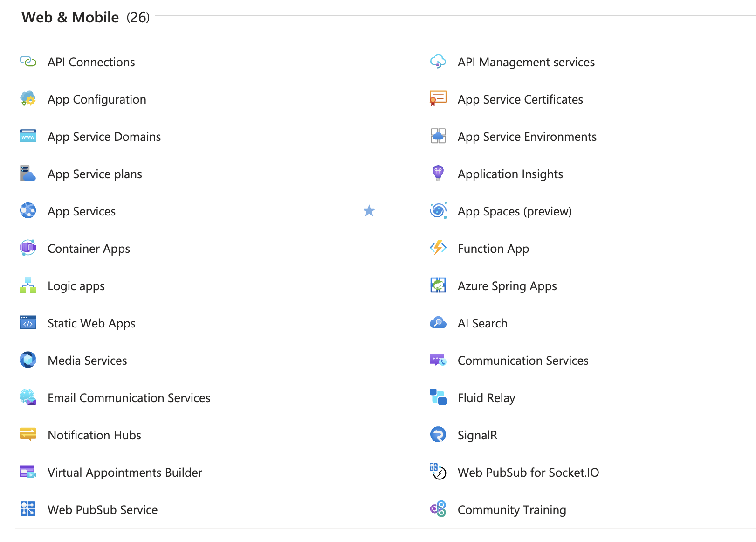Screen dimensions: 756x542
Task: Select Web PubSub for Socket.IO text
Action: (x=529, y=473)
